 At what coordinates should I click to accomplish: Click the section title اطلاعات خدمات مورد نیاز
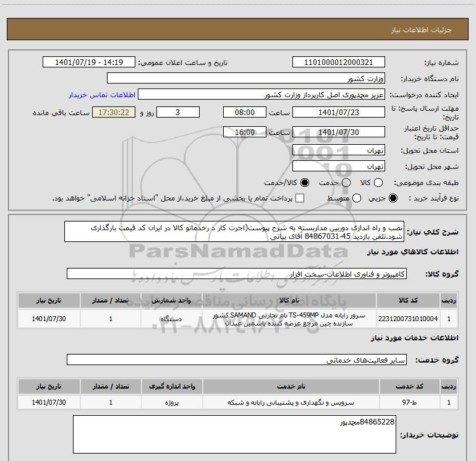414,338
